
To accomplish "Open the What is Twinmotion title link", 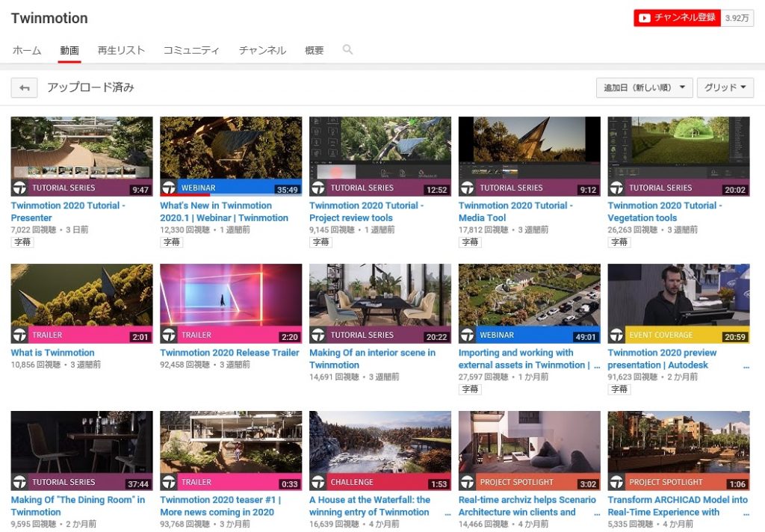I will click(53, 353).
